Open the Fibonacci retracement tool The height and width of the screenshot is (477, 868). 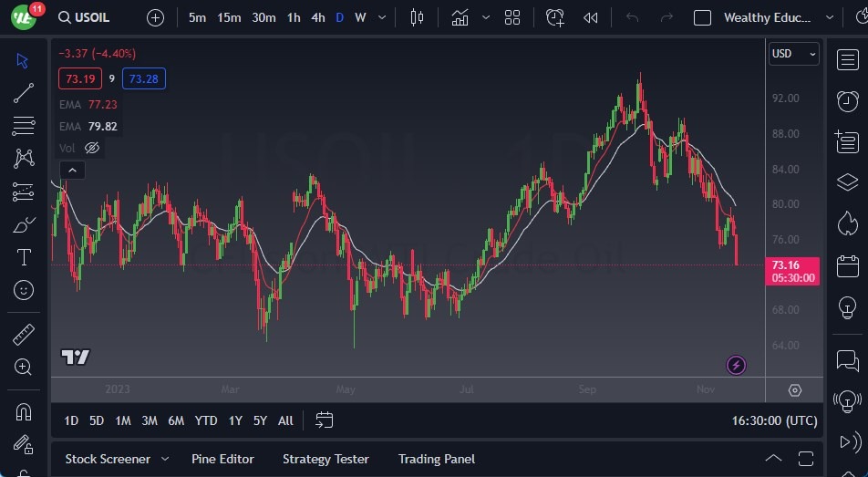coord(24,126)
